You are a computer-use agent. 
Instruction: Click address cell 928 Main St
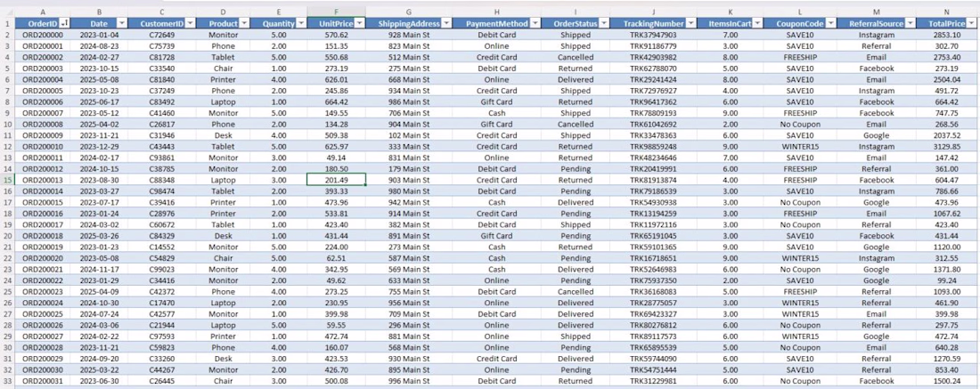pos(409,35)
